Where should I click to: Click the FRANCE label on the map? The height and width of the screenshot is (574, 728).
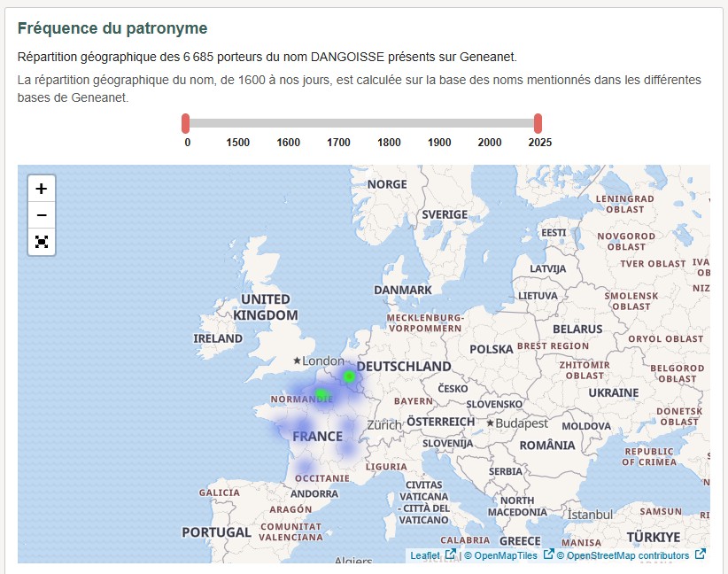pos(318,436)
